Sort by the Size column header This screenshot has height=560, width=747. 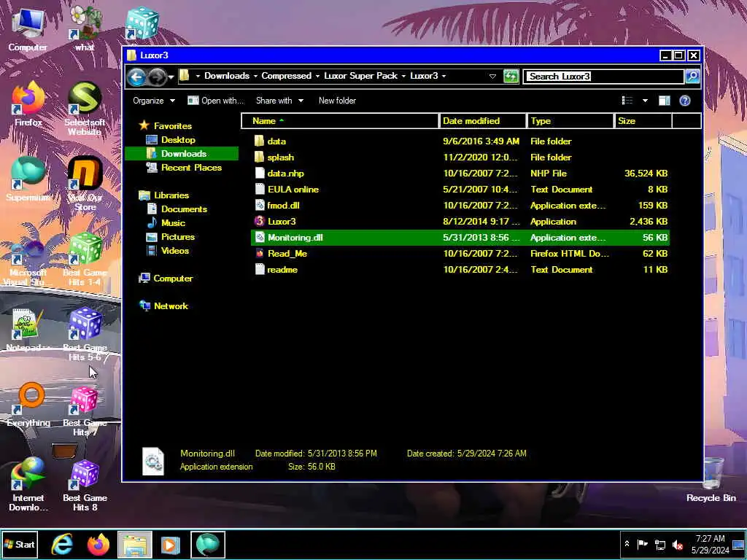(643, 121)
